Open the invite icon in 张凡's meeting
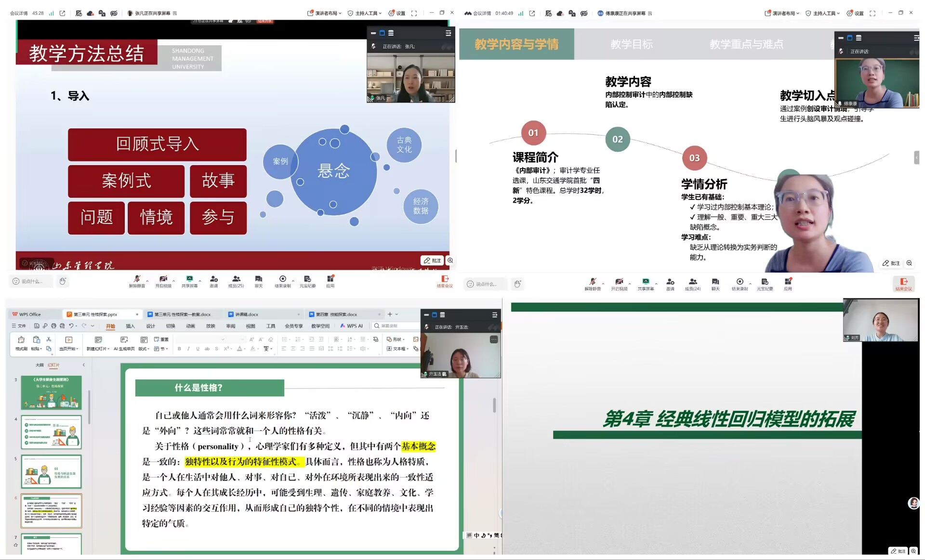 [x=214, y=281]
